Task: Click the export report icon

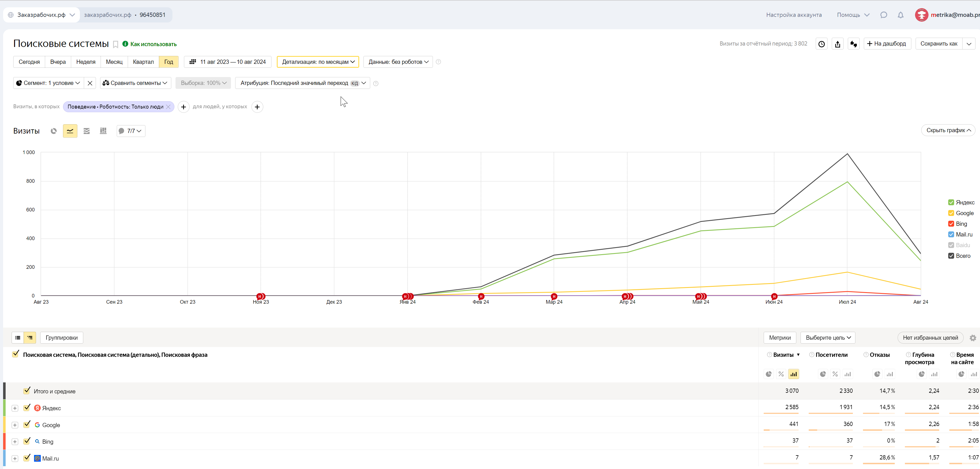Action: [837, 44]
